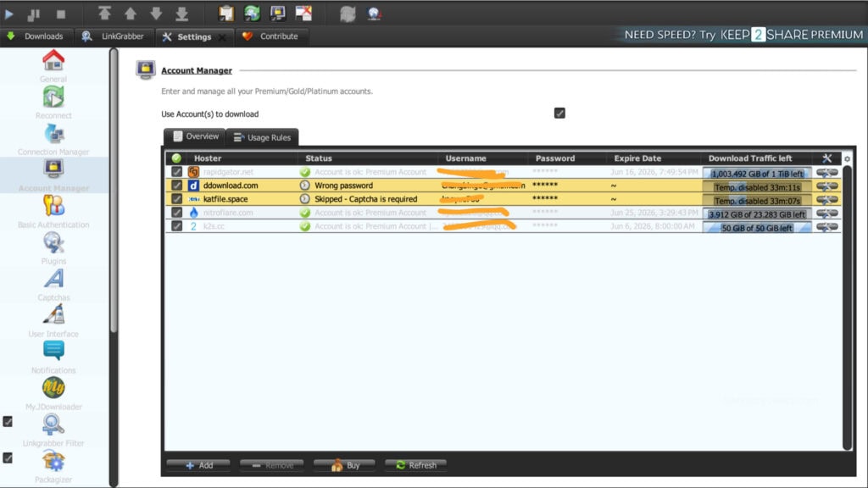Sort accounts by Hoster column
868x488 pixels.
click(x=242, y=158)
